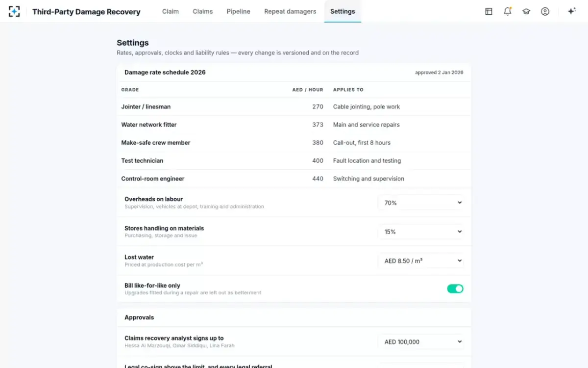The image size is (588, 368).
Task: Click the 380 hourly rate value
Action: [x=318, y=143]
